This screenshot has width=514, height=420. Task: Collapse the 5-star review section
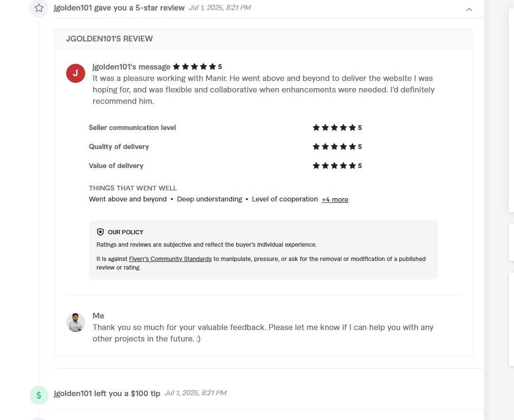(469, 10)
